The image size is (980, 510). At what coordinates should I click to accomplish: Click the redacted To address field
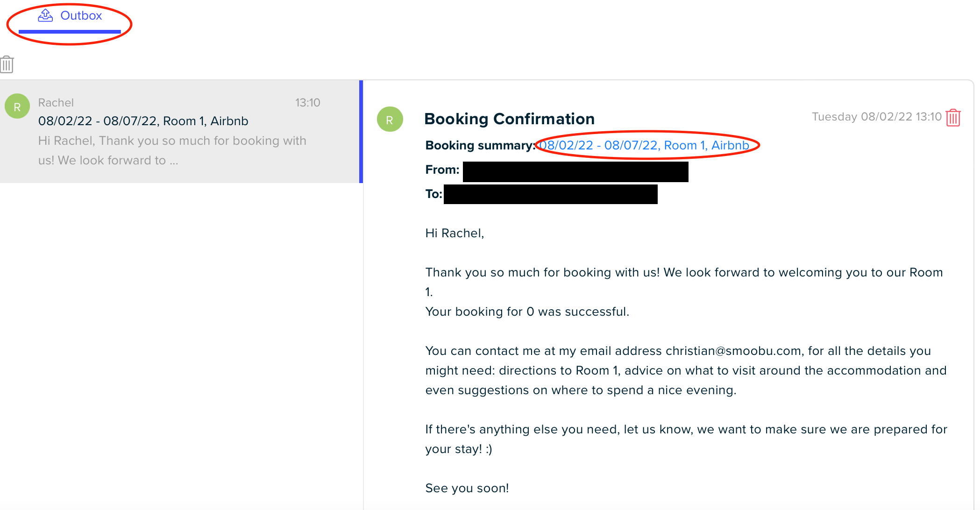click(x=550, y=194)
